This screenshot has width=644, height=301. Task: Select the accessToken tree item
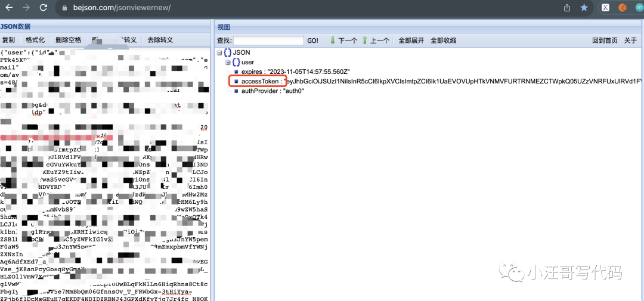click(x=260, y=81)
